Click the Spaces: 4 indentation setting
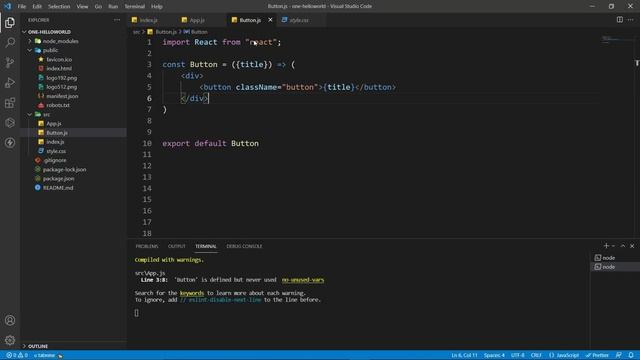This screenshot has height=360, width=640. click(494, 356)
